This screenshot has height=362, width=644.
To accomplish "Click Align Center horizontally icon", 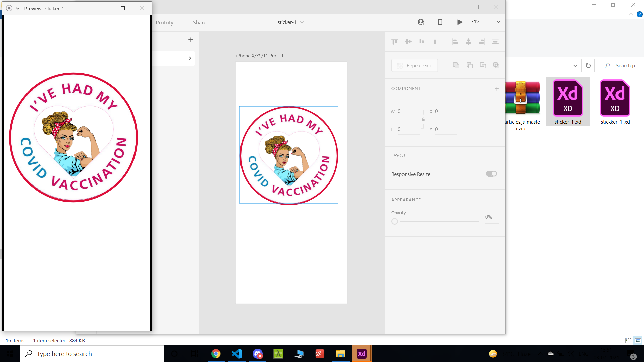I will point(469,42).
